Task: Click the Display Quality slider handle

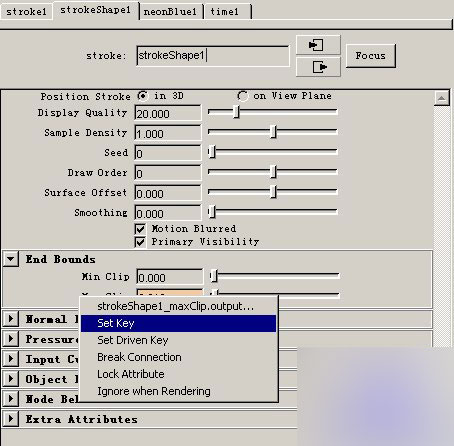Action: click(x=236, y=112)
